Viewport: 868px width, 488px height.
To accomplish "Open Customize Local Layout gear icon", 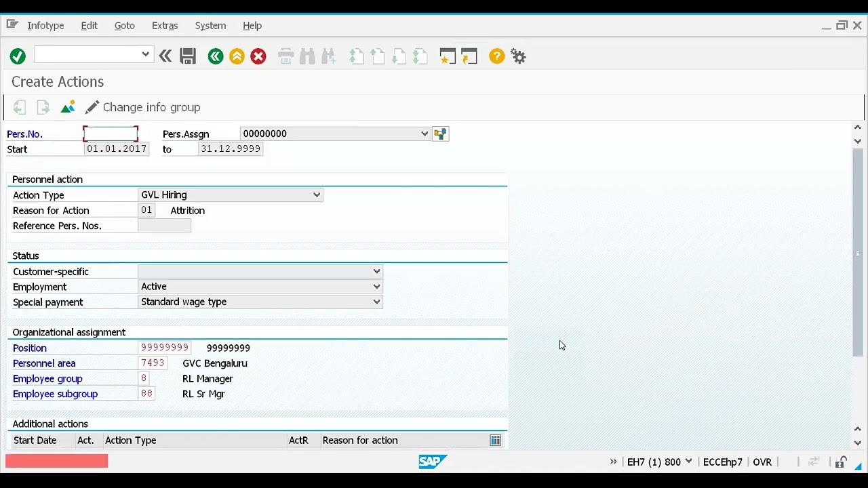I will (x=519, y=56).
